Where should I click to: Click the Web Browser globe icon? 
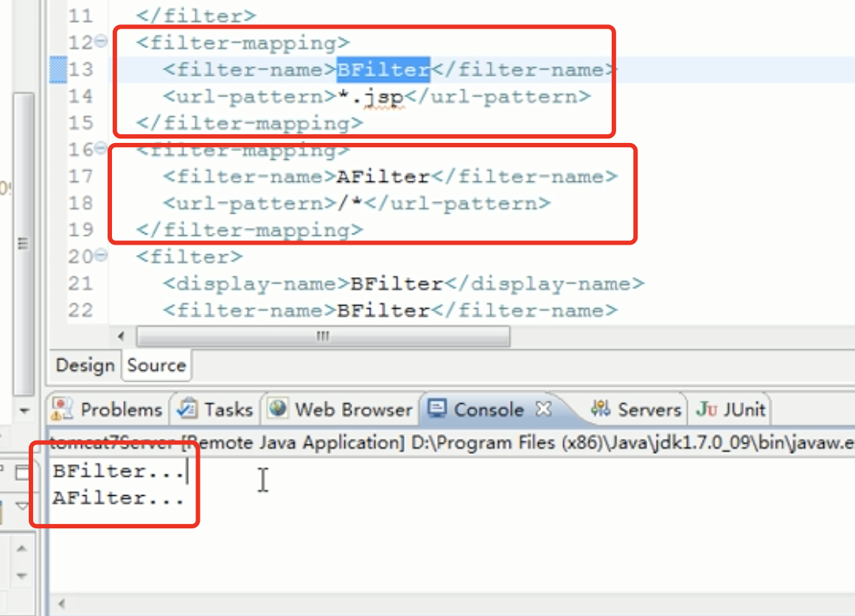pos(278,407)
